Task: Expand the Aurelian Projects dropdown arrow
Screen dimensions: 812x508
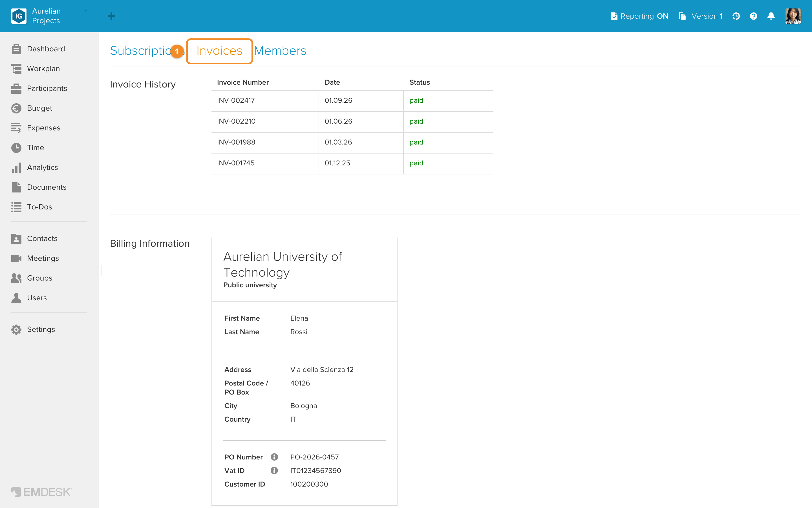Action: pyautogui.click(x=85, y=11)
